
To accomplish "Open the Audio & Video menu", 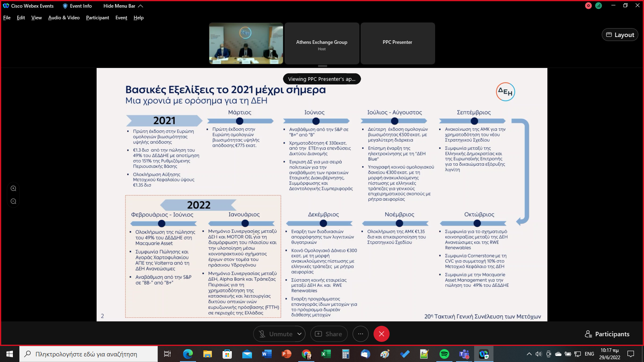I will 64,18.
